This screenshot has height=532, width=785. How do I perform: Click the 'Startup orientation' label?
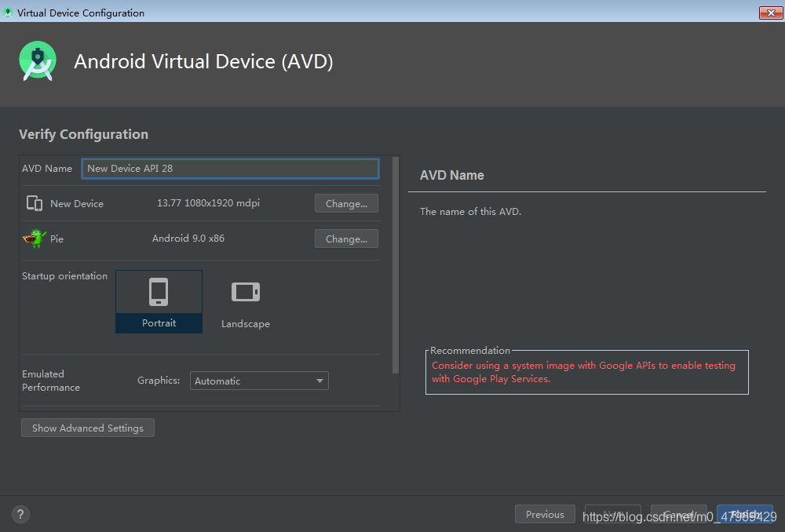click(x=64, y=275)
